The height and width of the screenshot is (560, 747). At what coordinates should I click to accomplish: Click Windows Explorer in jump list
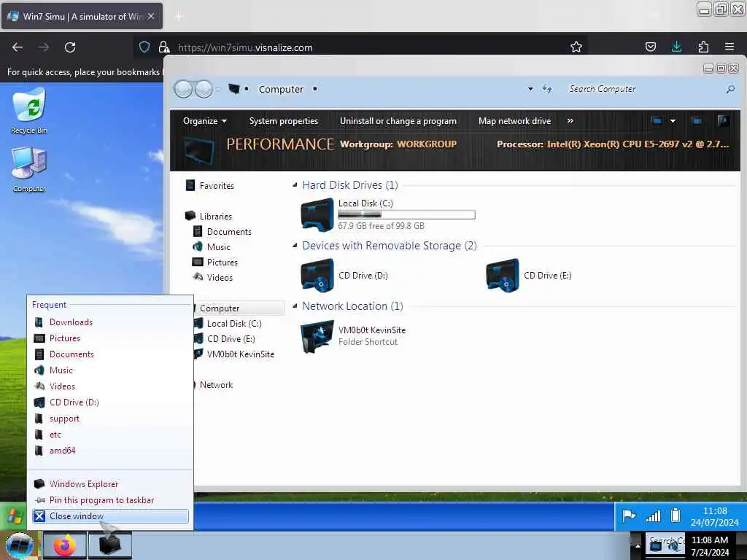click(x=84, y=484)
